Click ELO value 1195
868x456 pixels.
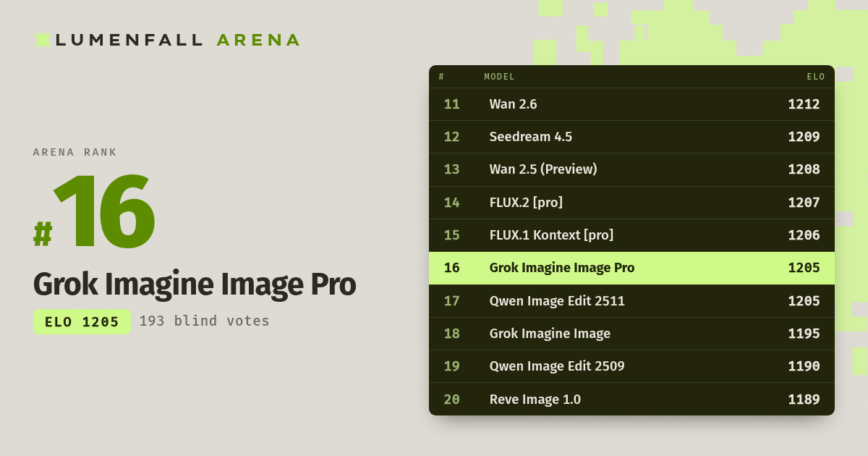[804, 334]
